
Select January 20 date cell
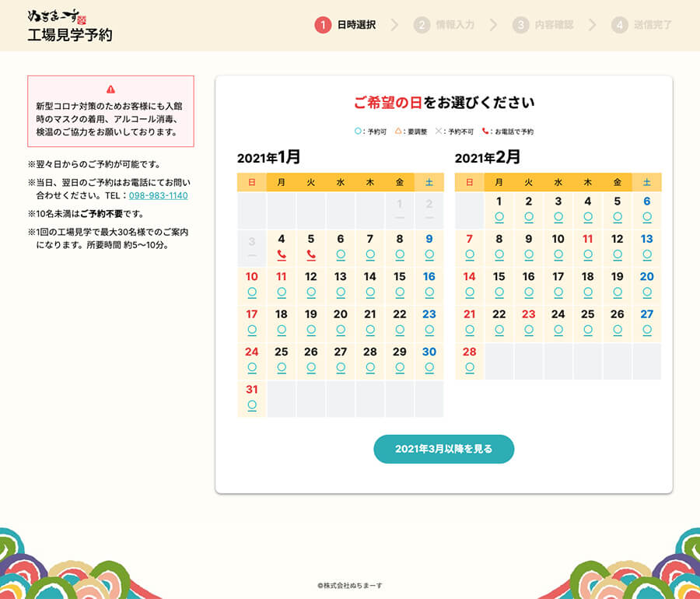coord(341,321)
